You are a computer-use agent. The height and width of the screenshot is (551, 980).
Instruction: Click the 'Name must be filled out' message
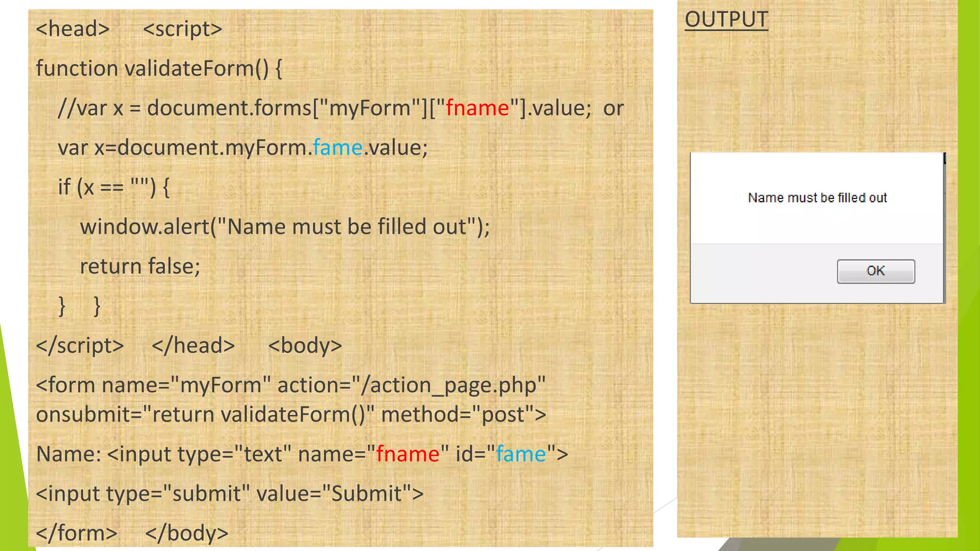point(817,198)
